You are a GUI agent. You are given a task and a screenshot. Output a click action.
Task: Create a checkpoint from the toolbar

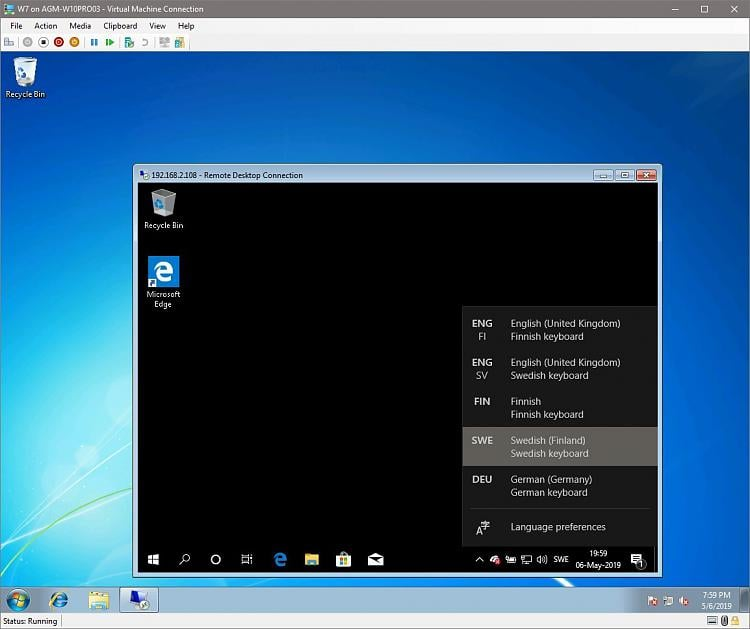point(129,43)
